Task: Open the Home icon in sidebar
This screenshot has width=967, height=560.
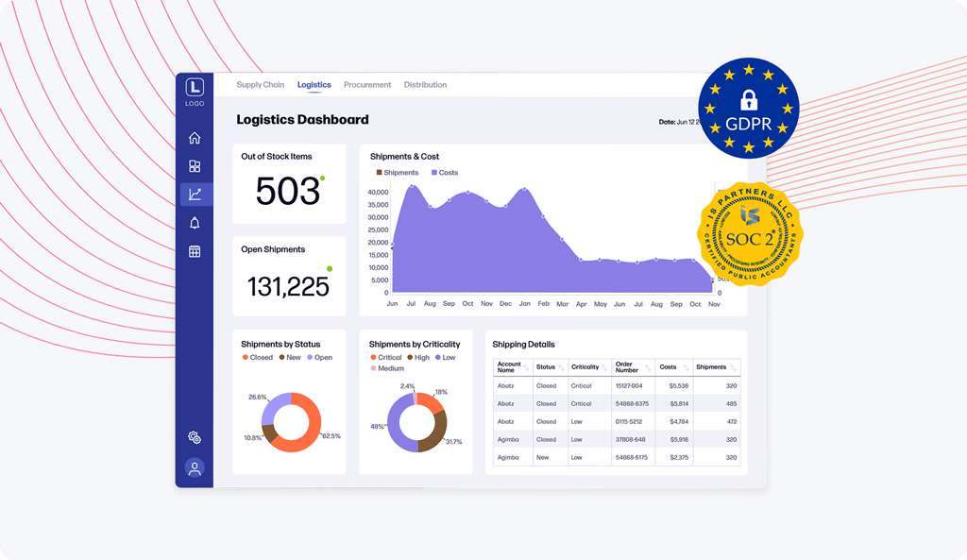Action: pyautogui.click(x=195, y=138)
